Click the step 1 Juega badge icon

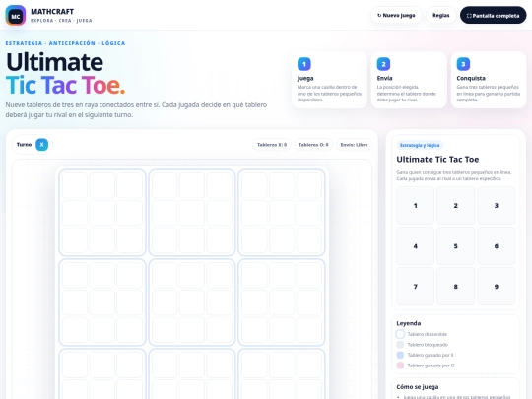click(304, 64)
